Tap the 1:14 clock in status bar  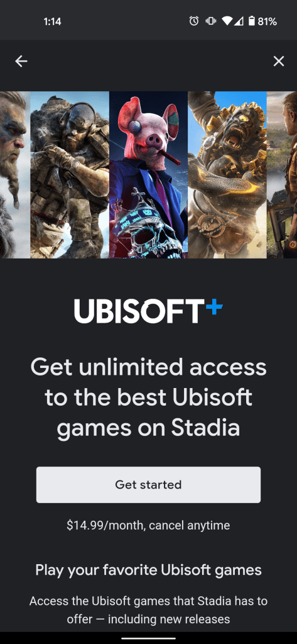pyautogui.click(x=52, y=22)
